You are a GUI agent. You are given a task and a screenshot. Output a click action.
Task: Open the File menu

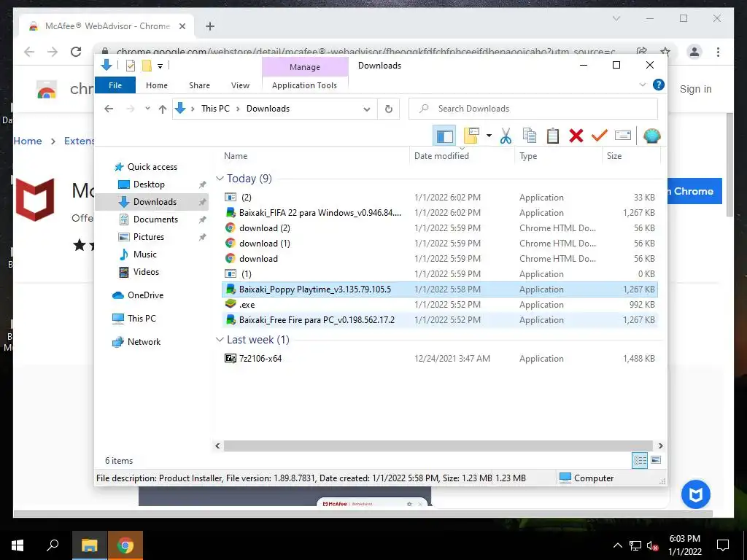coord(115,85)
